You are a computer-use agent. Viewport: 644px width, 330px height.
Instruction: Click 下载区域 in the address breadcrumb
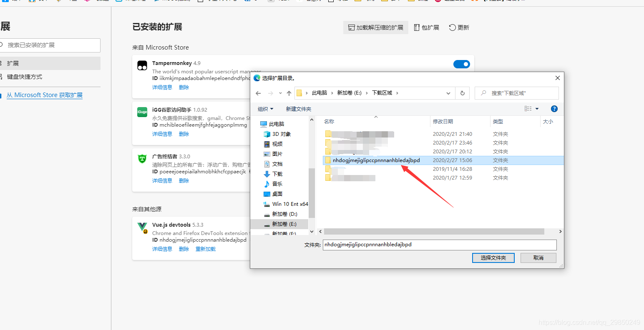point(382,93)
